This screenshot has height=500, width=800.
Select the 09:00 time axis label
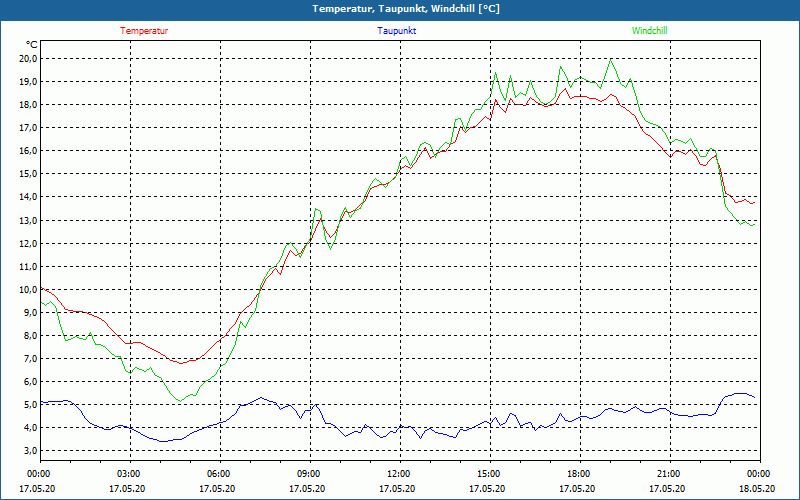tap(309, 474)
